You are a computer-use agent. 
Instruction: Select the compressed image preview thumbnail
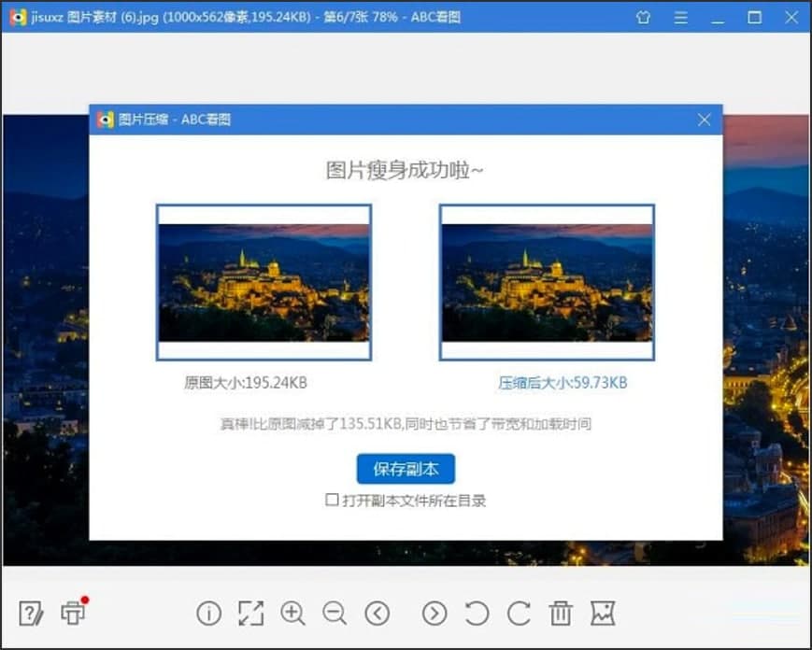[x=546, y=281]
